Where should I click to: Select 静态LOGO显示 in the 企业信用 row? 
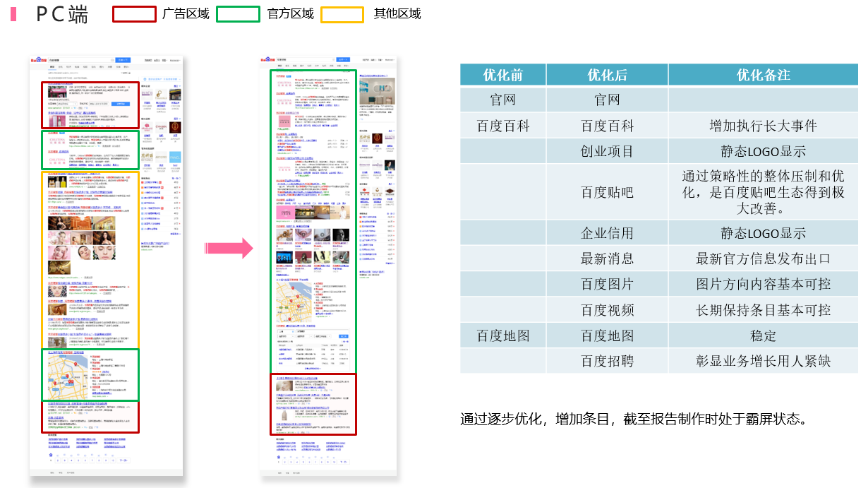click(764, 233)
